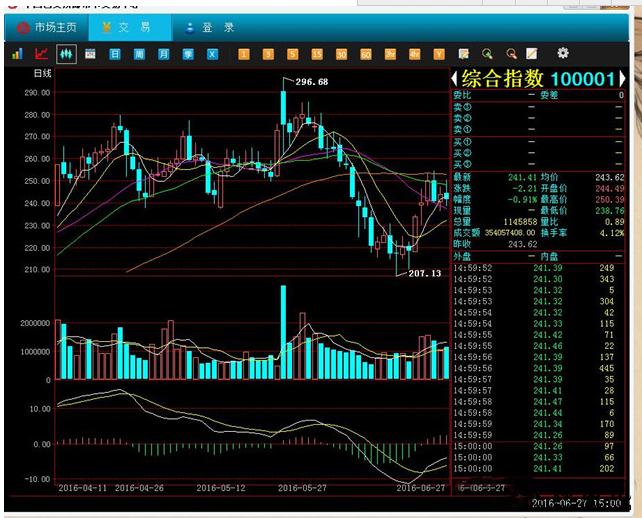The height and width of the screenshot is (518, 642).
Task: Select average price value 243.62
Action: (610, 177)
